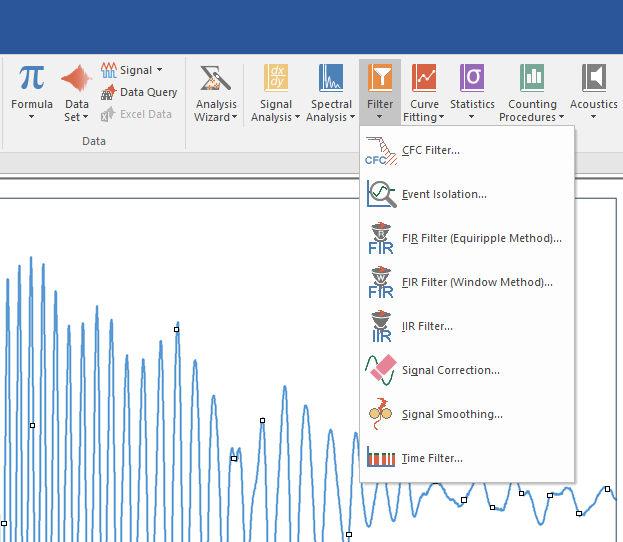
Task: Click the Signal label text
Action: pos(136,70)
